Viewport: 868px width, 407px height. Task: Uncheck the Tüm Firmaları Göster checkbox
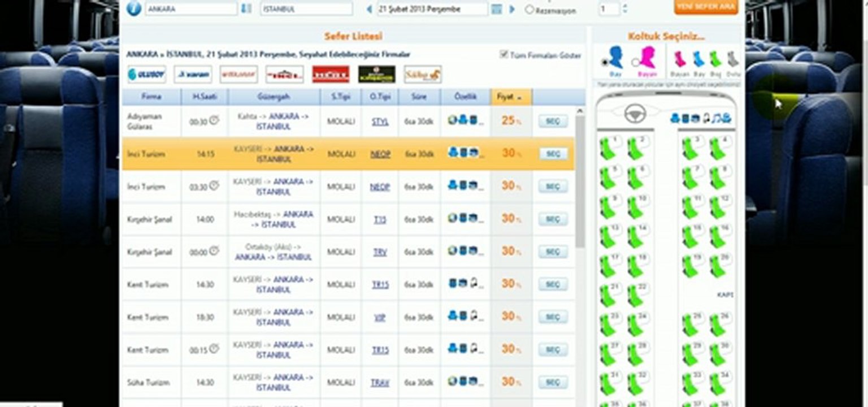point(504,55)
